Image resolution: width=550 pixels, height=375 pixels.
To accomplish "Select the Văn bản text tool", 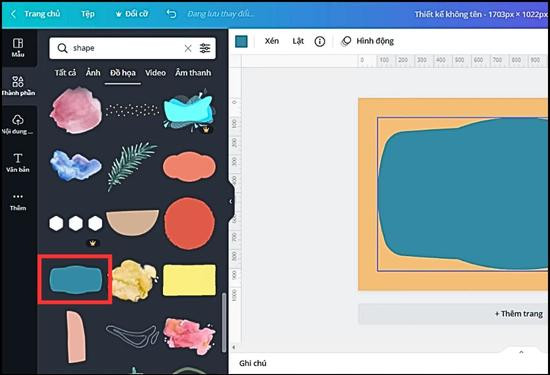I will coord(18,162).
